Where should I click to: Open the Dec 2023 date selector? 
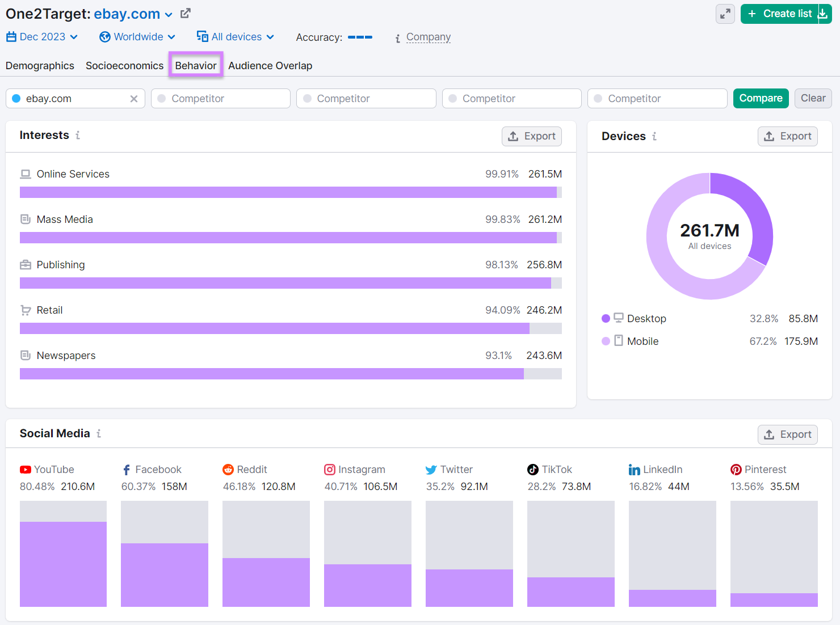[x=42, y=36]
